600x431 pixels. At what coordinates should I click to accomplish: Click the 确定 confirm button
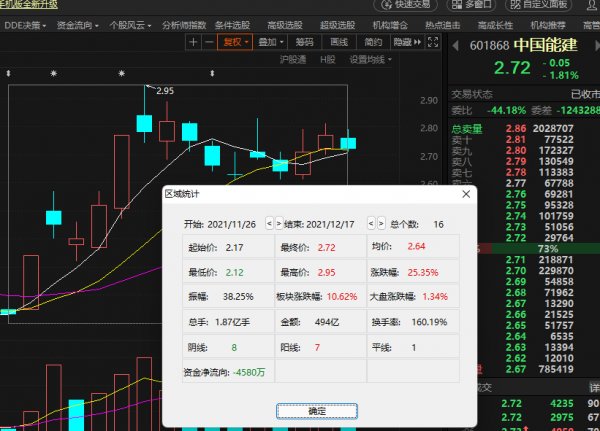pyautogui.click(x=317, y=411)
